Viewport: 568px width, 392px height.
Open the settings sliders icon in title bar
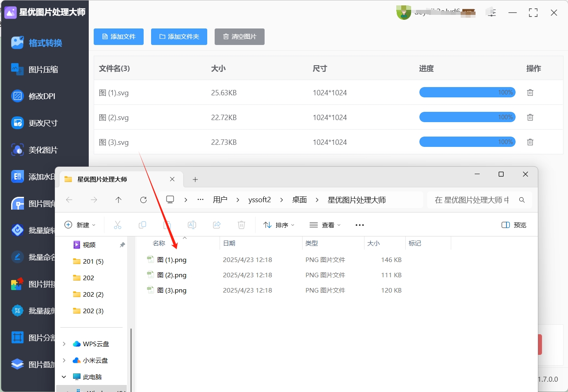point(491,12)
